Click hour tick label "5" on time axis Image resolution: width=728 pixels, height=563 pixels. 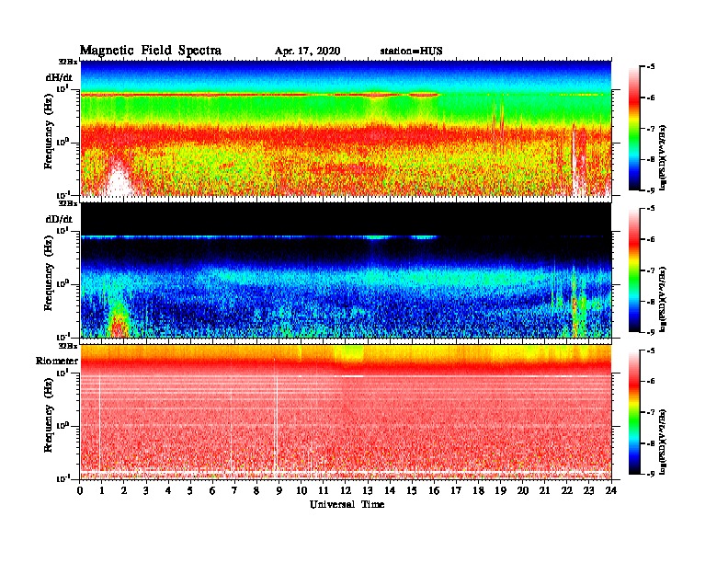click(190, 490)
